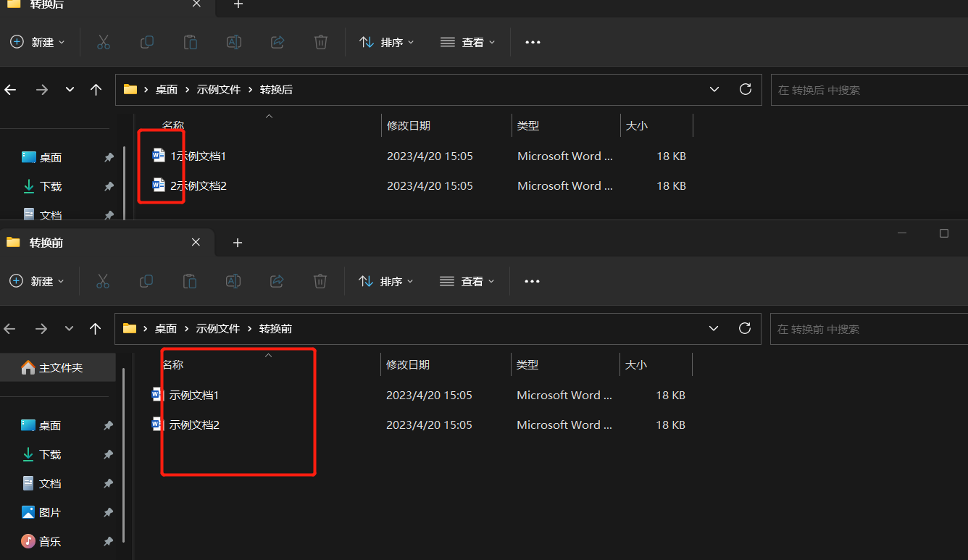
Task: Open the three-dot more options in 转换后 toolbar
Action: click(x=533, y=42)
